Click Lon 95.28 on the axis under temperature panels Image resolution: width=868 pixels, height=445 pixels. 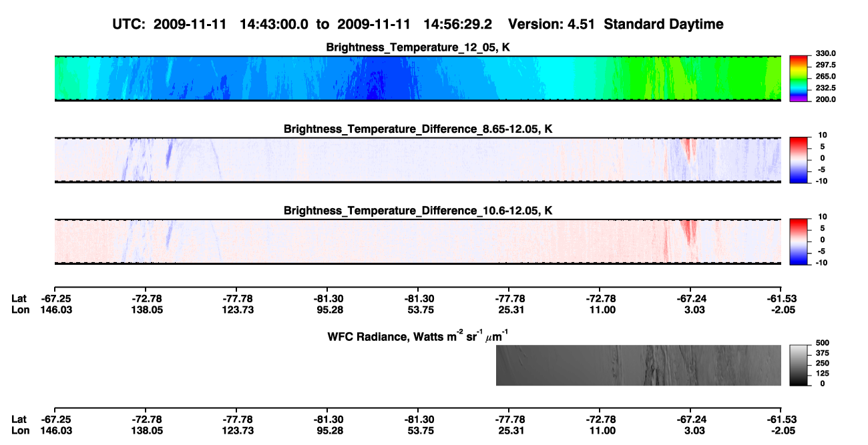pos(327,310)
